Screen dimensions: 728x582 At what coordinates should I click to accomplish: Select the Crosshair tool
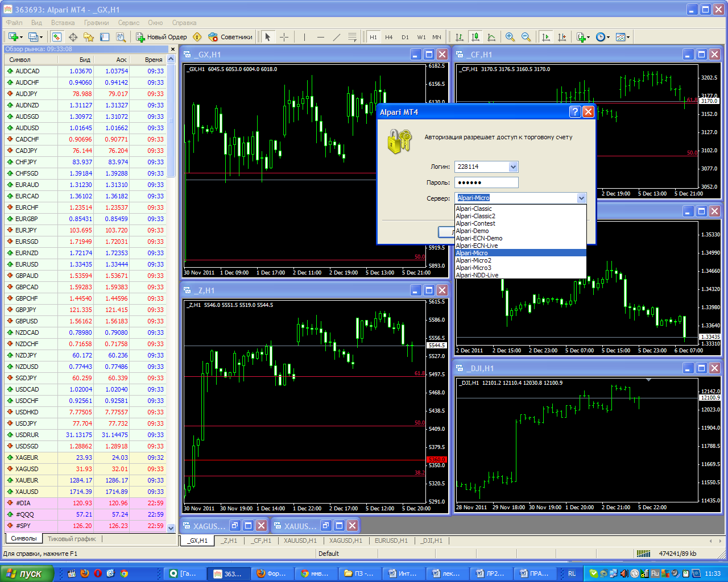(284, 37)
